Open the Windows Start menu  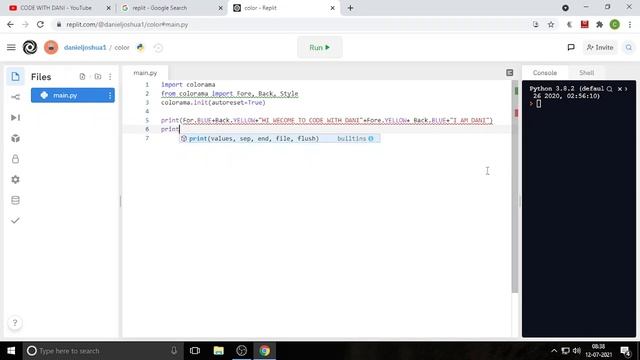point(11,351)
